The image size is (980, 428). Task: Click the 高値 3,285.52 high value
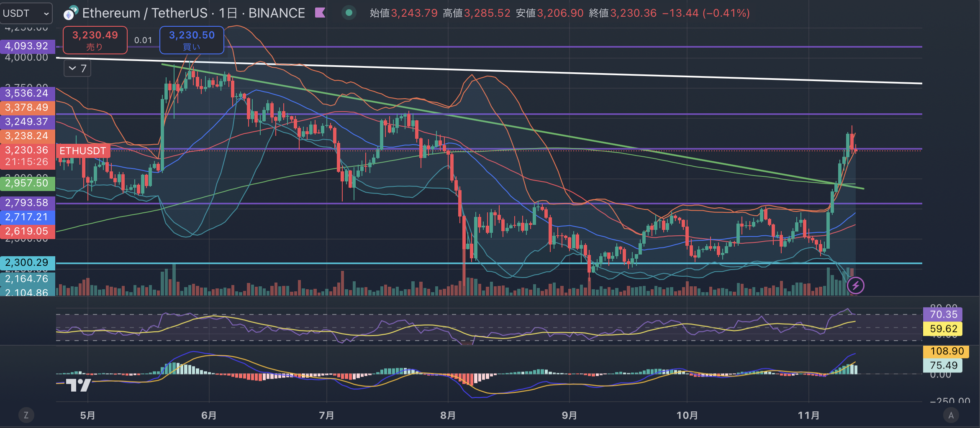pyautogui.click(x=477, y=13)
